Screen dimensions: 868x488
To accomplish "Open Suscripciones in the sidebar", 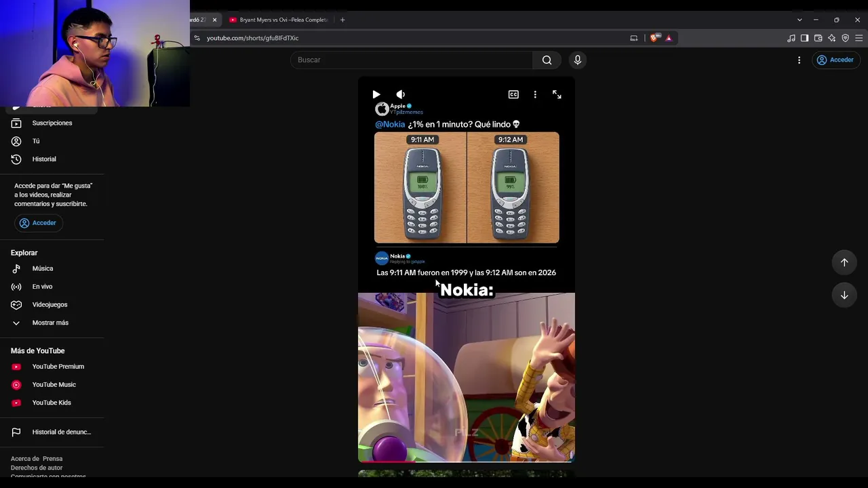I will pos(52,123).
